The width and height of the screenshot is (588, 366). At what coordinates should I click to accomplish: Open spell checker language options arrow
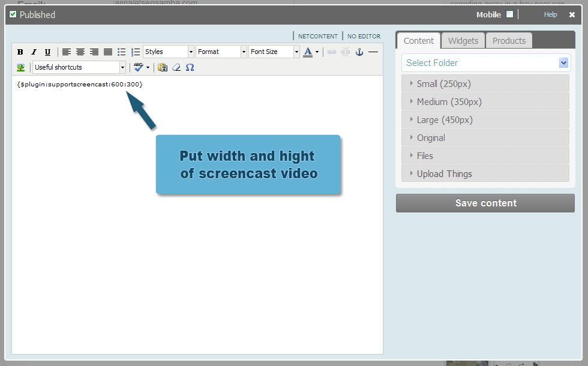pos(148,67)
